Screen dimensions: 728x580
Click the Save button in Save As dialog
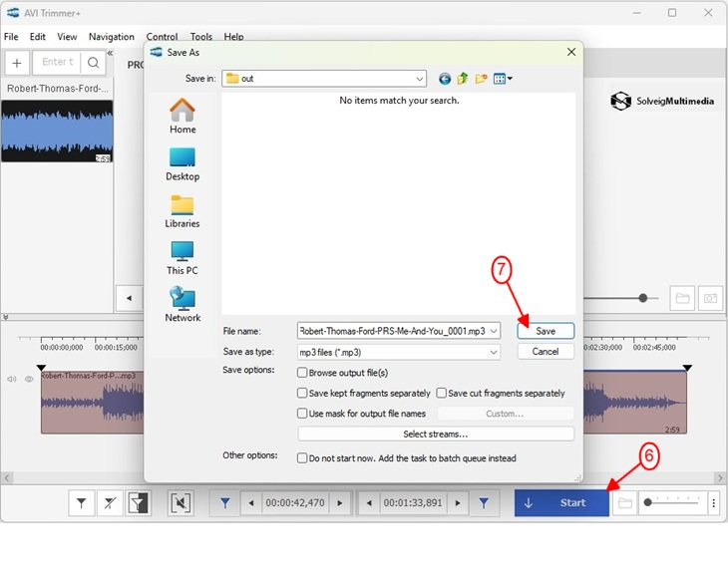click(546, 331)
